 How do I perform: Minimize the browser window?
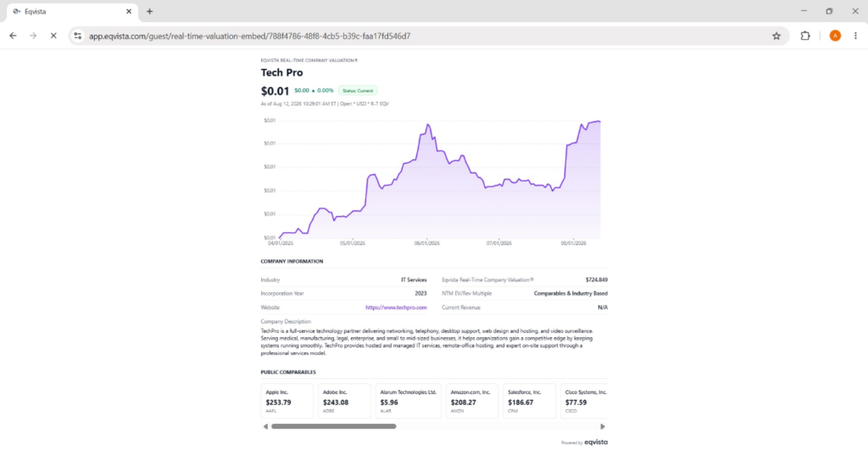tap(804, 11)
